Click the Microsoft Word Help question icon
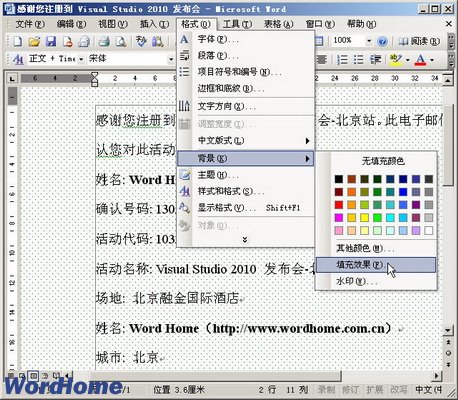This screenshot has width=458, height=400. coord(382,41)
